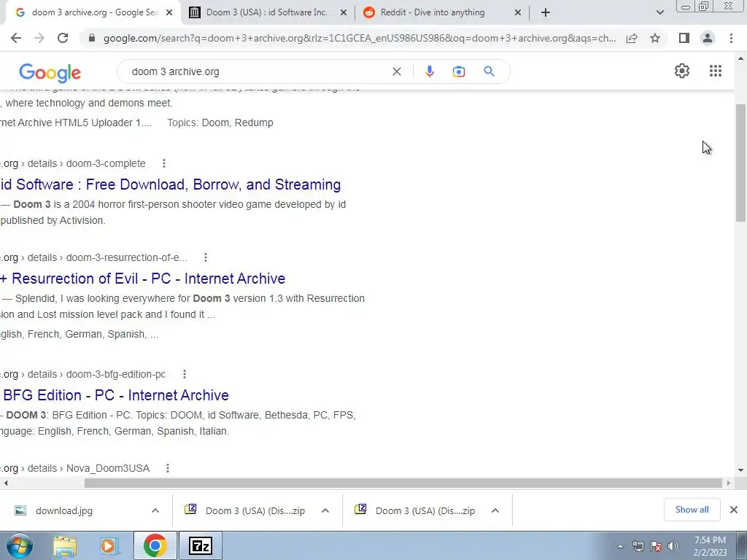Viewport: 747px width, 560px height.
Task: Click the Nova_Doom3USA breadcrumb text
Action: click(x=108, y=468)
